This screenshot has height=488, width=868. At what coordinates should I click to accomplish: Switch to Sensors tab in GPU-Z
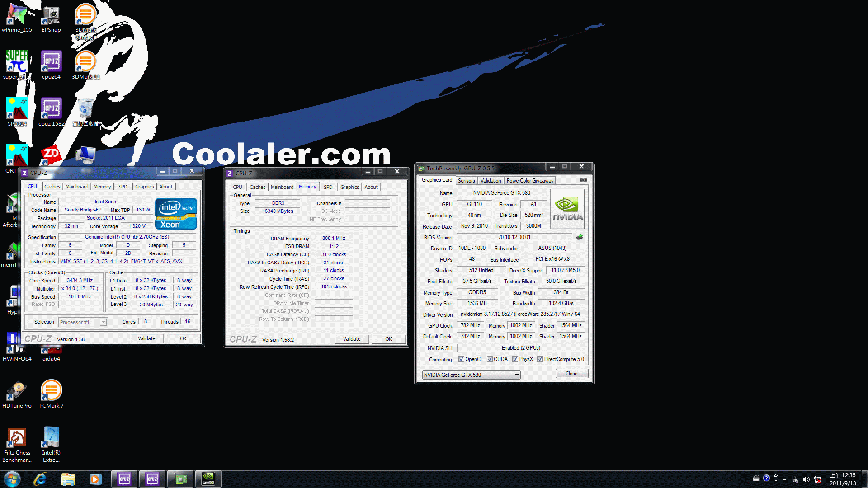(466, 181)
